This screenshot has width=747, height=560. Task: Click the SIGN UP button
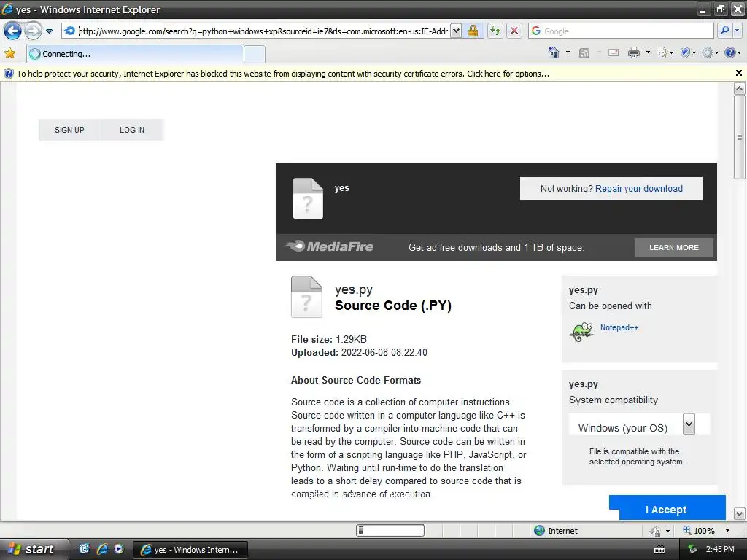coord(69,130)
